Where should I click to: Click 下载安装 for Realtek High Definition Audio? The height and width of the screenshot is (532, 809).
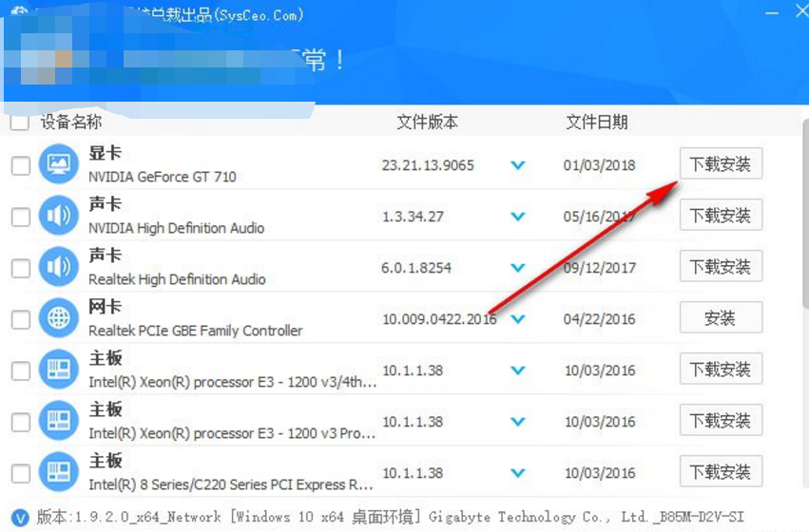click(x=721, y=267)
